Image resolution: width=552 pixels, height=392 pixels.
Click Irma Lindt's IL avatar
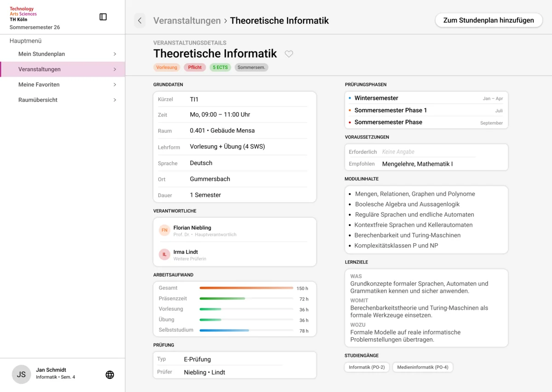164,255
